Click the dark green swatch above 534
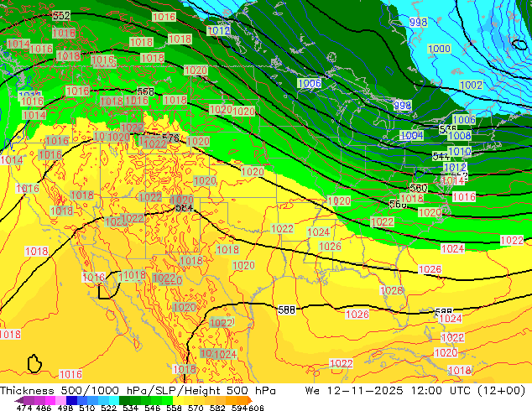Viewport: 532px width, 411px height. (124, 400)
